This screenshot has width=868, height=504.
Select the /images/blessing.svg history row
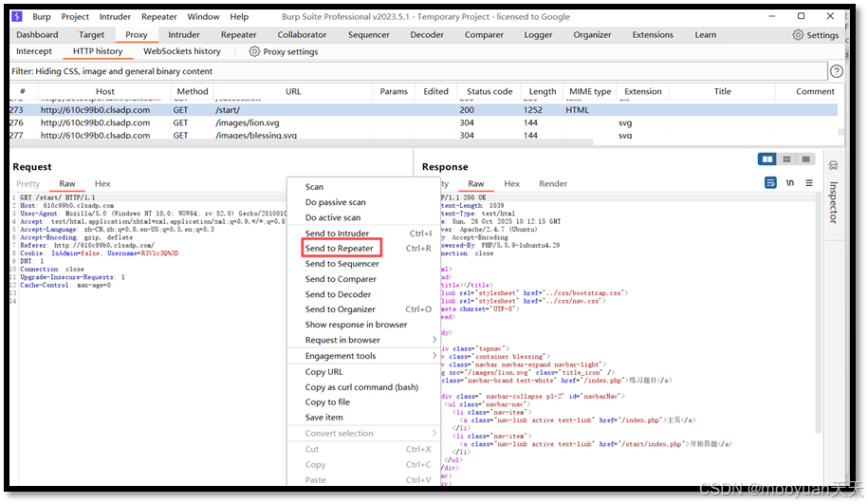(423, 135)
